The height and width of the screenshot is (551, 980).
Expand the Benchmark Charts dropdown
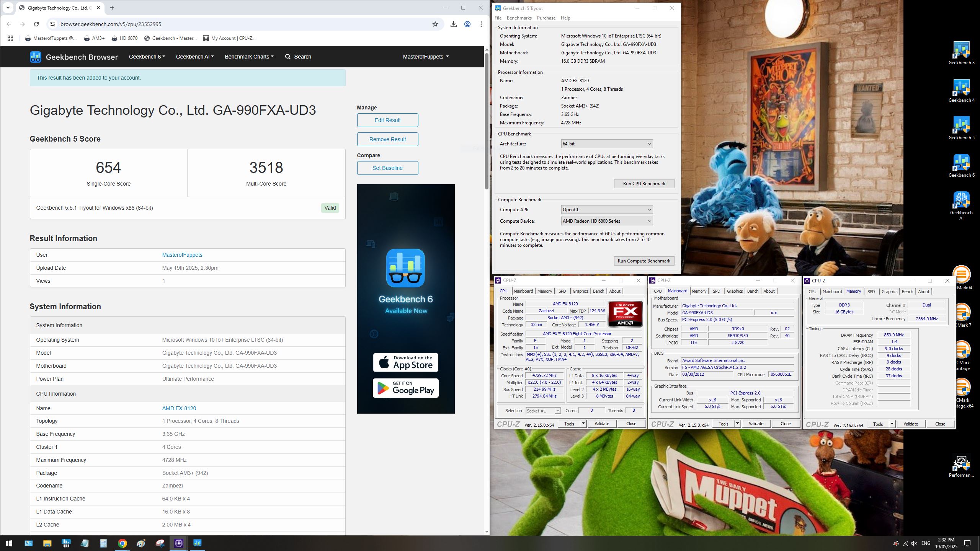coord(249,57)
